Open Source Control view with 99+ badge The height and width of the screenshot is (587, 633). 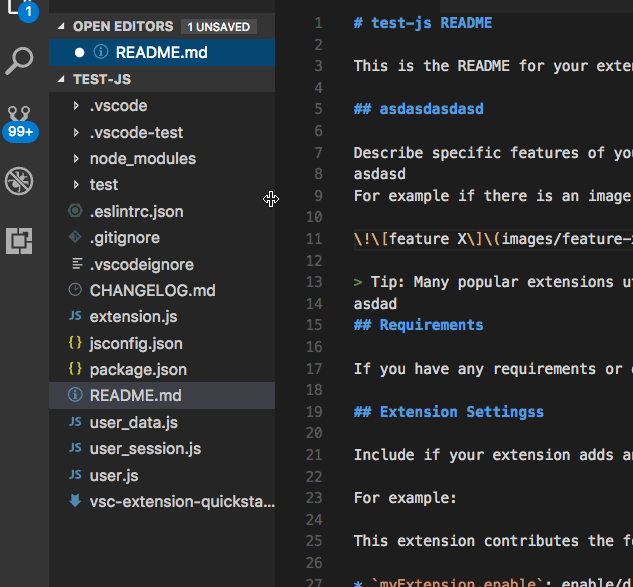pos(20,123)
